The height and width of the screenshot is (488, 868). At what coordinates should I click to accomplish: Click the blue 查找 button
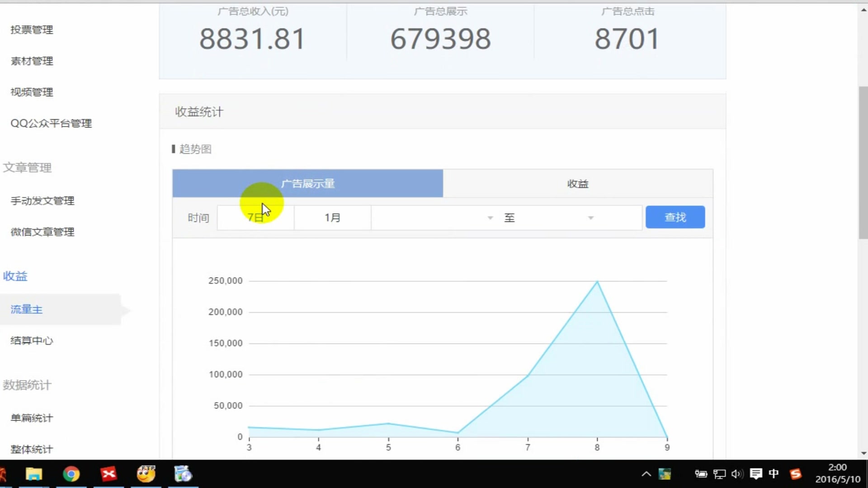[x=675, y=217]
